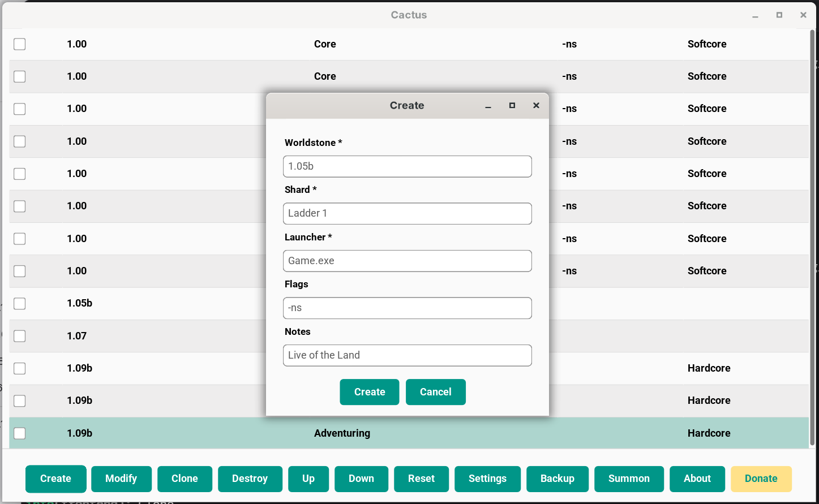Focus the Flags field showing -ns
The height and width of the screenshot is (504, 819).
point(407,308)
